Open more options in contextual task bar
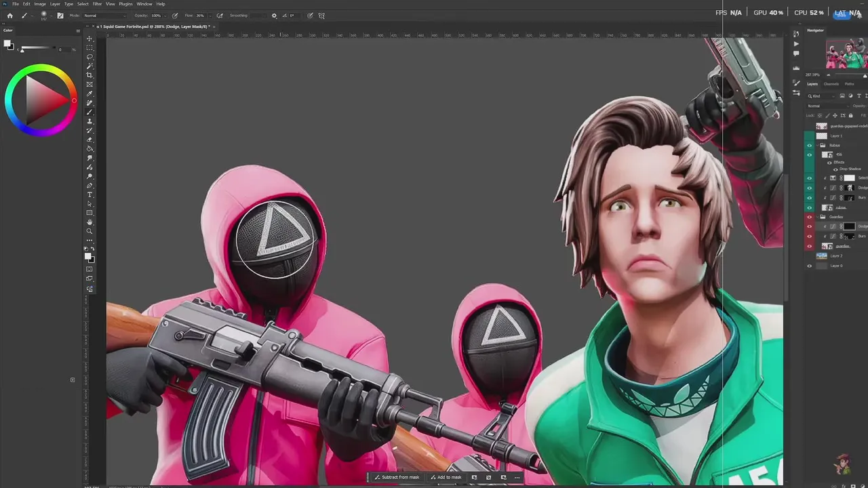The image size is (868, 488). tap(517, 477)
